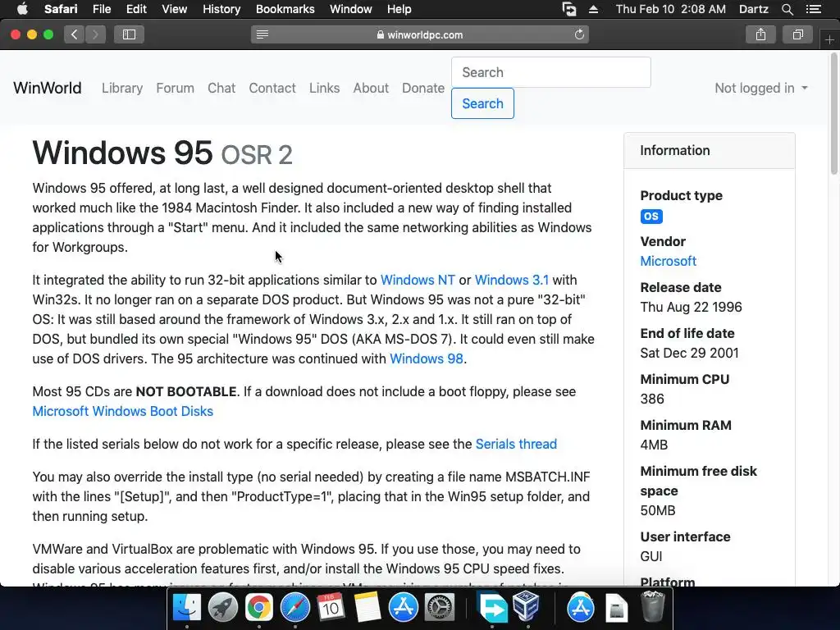Open the About nav link
The width and height of the screenshot is (840, 630).
tap(371, 89)
